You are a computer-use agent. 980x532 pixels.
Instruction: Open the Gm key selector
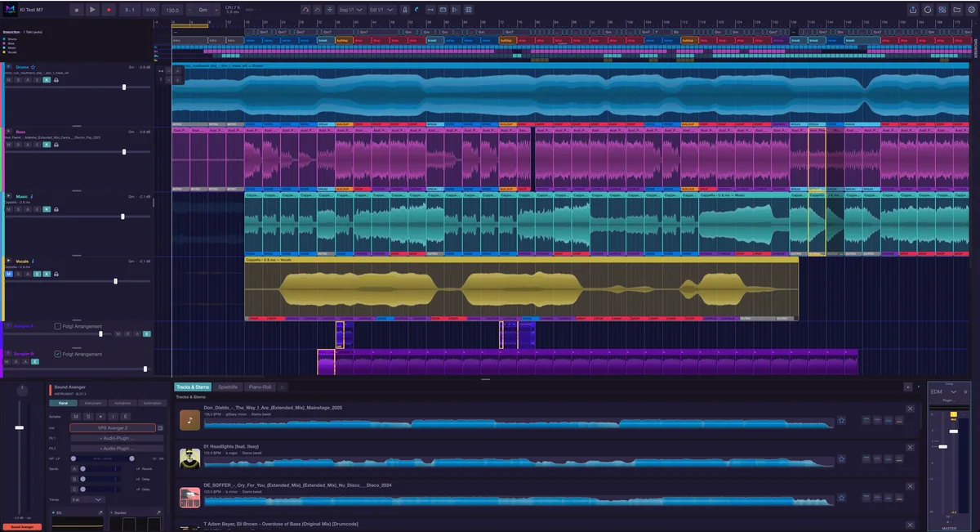203,10
